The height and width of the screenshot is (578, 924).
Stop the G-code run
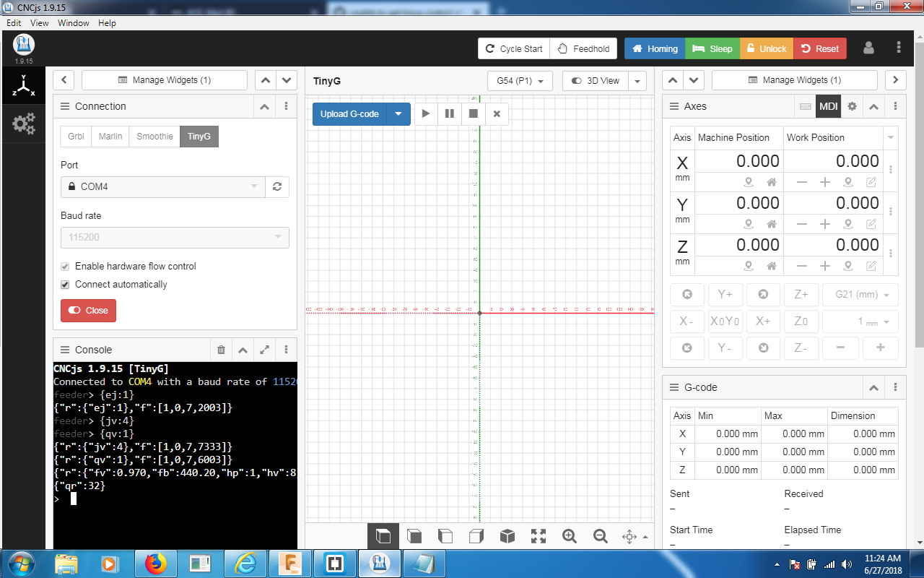coord(474,113)
